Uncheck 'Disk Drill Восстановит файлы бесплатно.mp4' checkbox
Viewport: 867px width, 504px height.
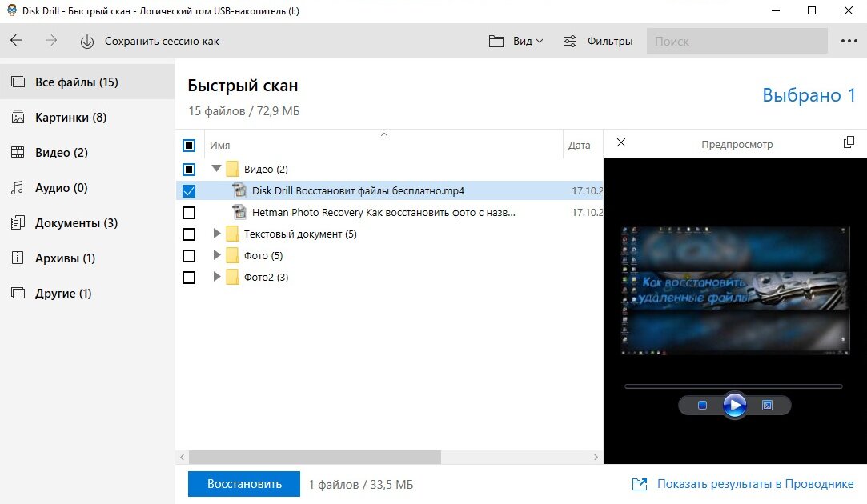pos(189,190)
